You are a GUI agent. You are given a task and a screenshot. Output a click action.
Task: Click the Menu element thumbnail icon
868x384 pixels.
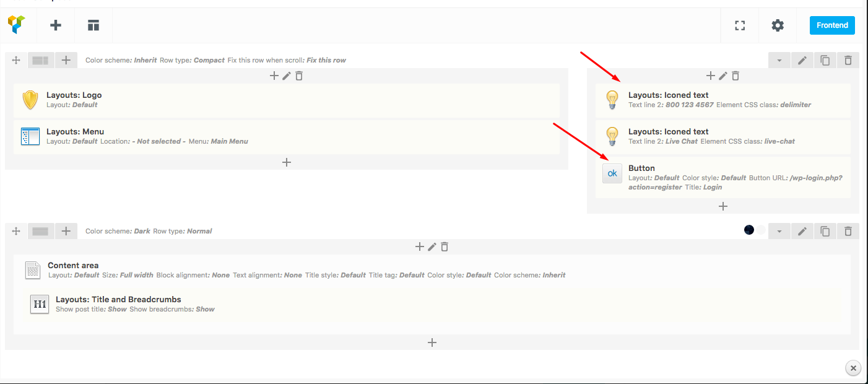click(x=30, y=136)
